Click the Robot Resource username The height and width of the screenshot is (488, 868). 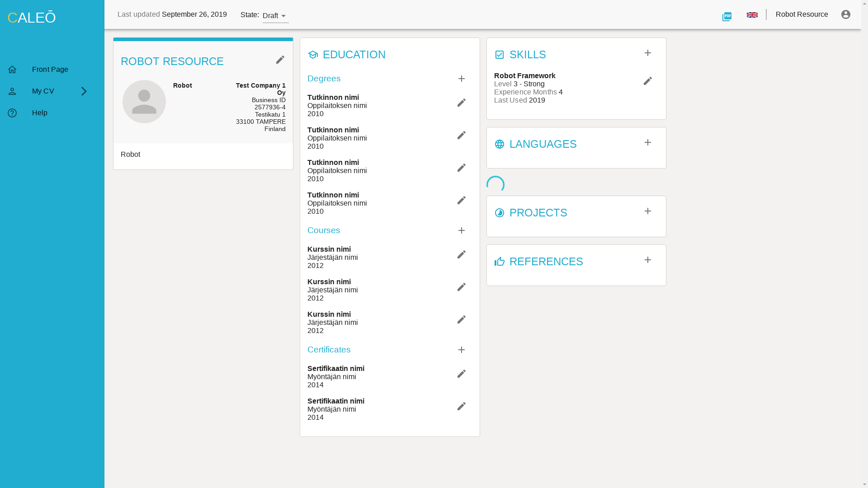802,14
